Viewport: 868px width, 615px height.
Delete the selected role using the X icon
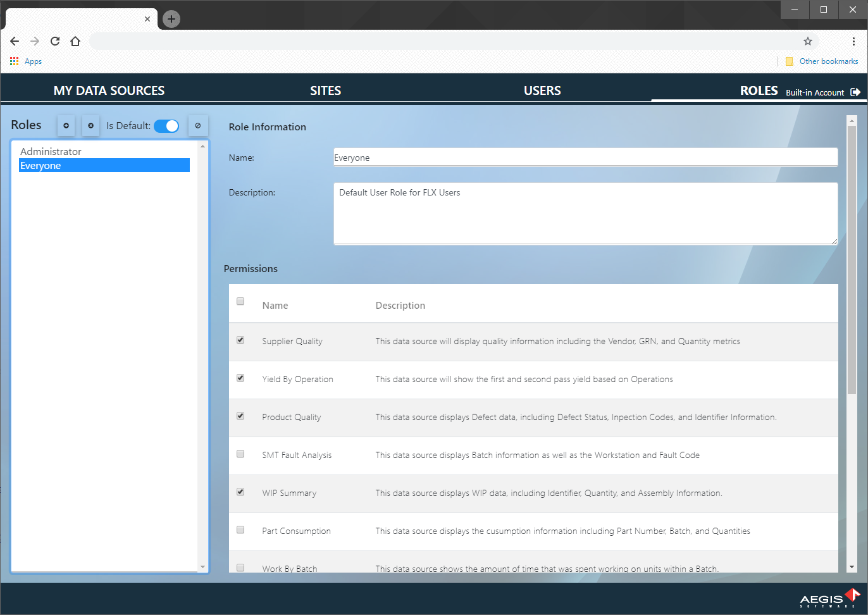(90, 125)
